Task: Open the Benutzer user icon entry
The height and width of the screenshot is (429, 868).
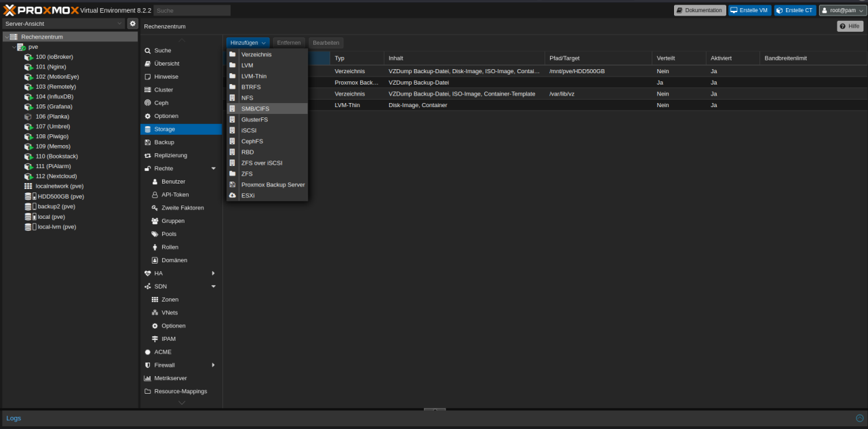Action: (155, 182)
